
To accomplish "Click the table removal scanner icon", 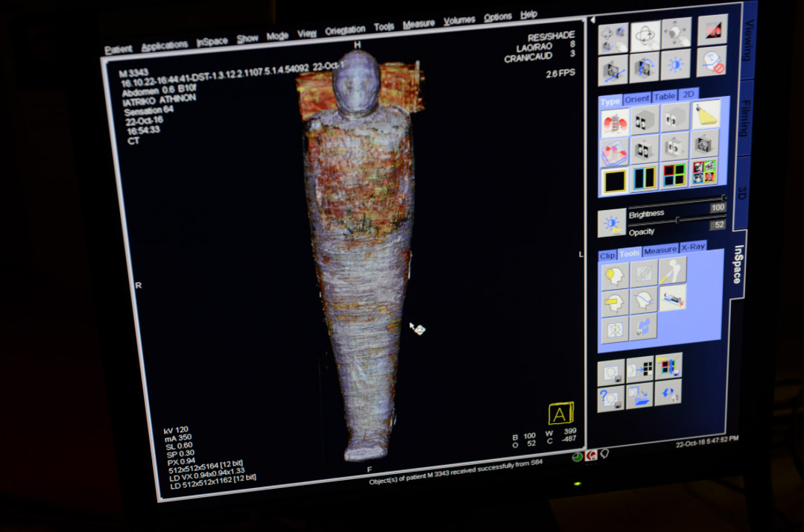I will coord(673,299).
